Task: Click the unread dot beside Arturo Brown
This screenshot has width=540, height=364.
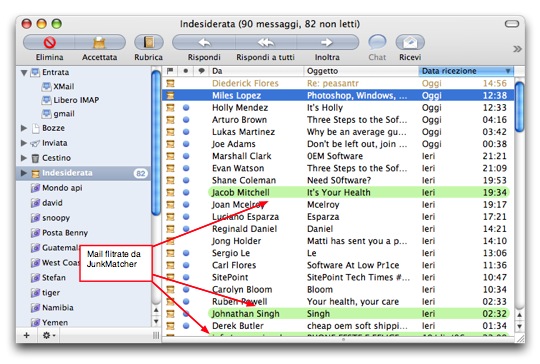Action: (186, 120)
